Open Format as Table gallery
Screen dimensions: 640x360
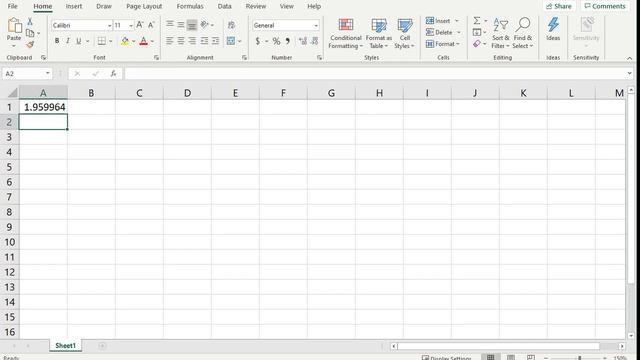click(378, 33)
